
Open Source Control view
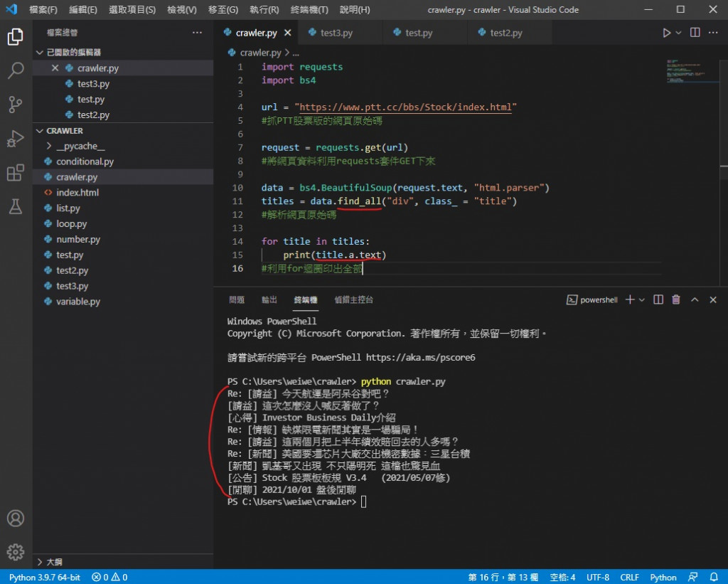tap(16, 105)
